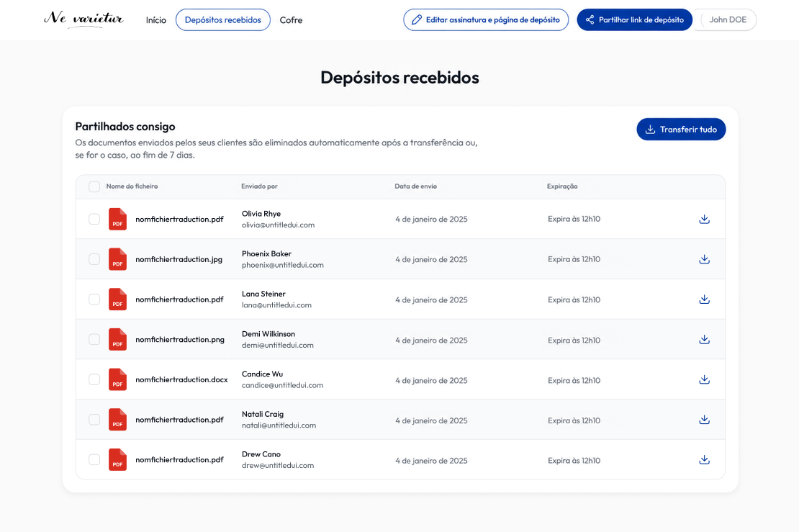Click Editar assinatura e página de depósito
Screen dimensions: 799x532
[x=486, y=20]
